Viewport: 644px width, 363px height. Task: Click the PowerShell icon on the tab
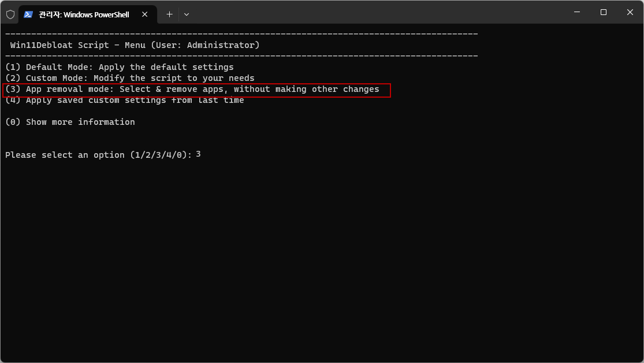pyautogui.click(x=28, y=14)
